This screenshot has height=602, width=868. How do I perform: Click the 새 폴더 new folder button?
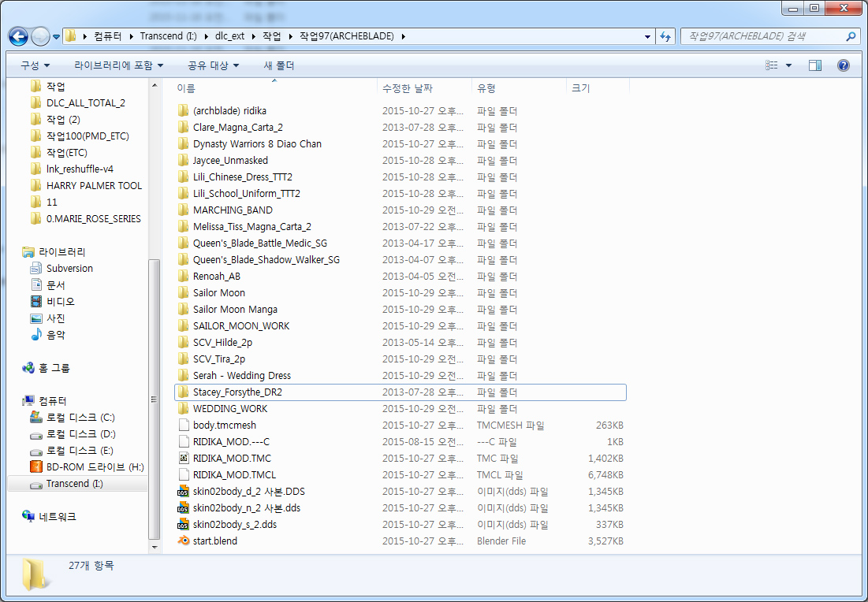click(x=278, y=65)
